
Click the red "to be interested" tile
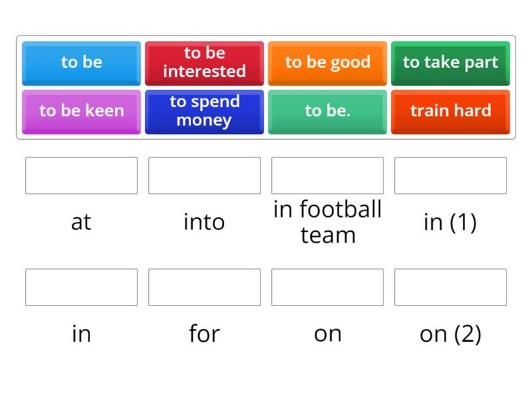204,63
